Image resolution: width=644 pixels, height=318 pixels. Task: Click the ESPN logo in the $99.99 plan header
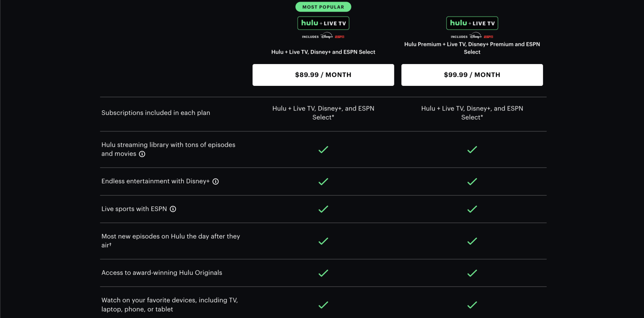pos(489,37)
